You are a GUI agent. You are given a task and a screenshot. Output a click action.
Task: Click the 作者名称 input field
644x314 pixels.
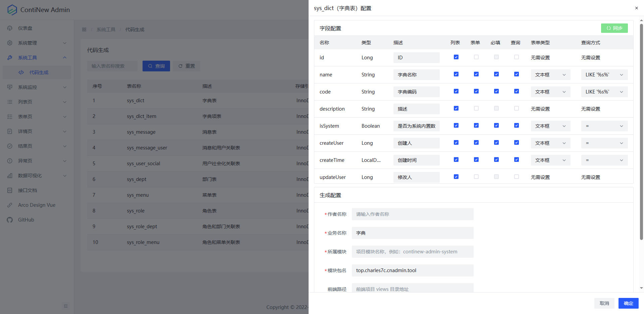412,214
